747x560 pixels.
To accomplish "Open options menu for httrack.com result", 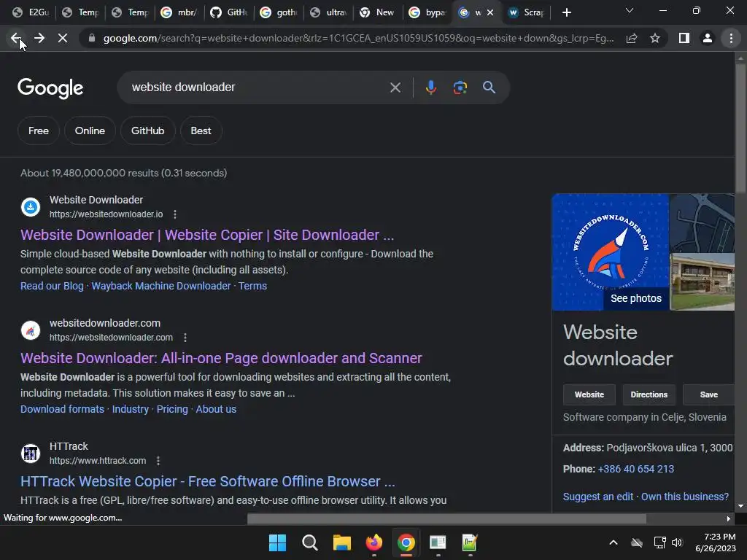I will pyautogui.click(x=158, y=461).
